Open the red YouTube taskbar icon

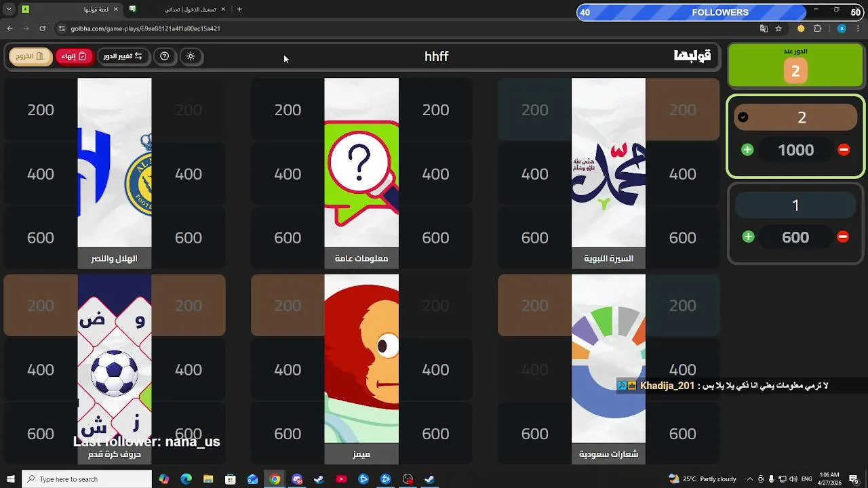[341, 479]
